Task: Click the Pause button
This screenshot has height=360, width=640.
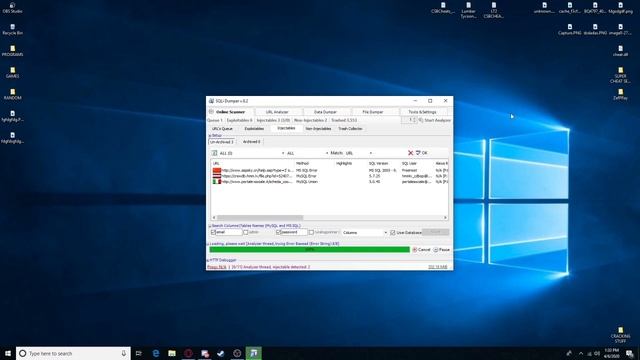Action: (x=441, y=249)
